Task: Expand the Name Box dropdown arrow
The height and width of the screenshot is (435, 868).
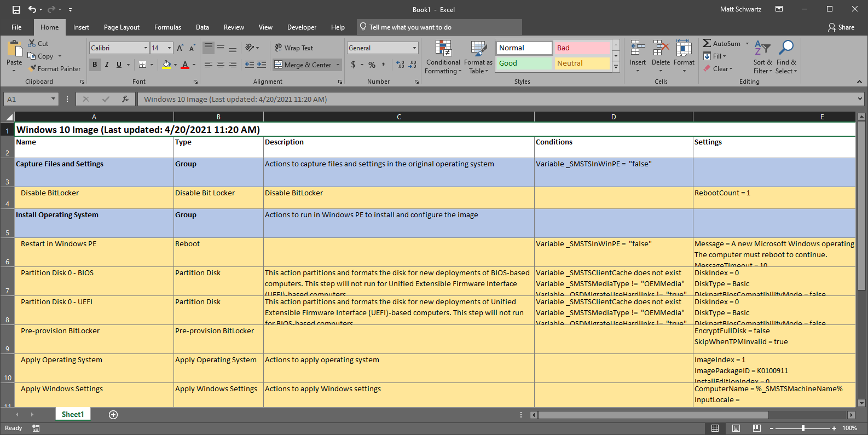Action: coord(53,99)
